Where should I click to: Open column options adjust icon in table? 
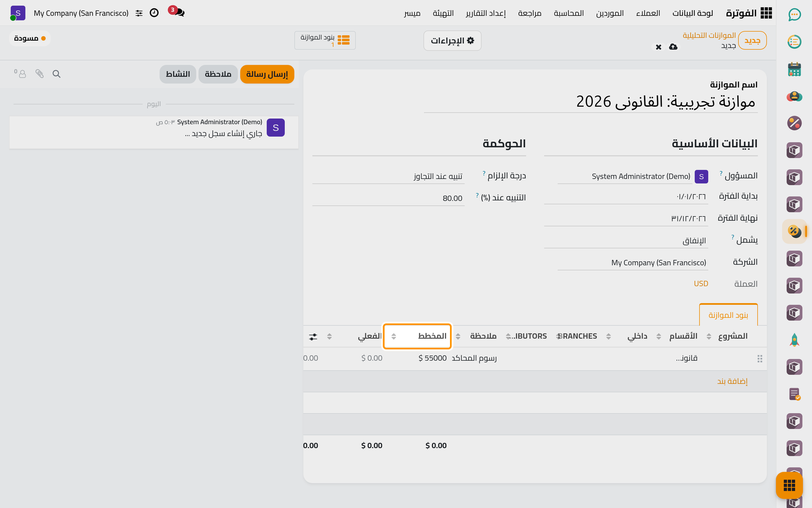click(x=313, y=337)
